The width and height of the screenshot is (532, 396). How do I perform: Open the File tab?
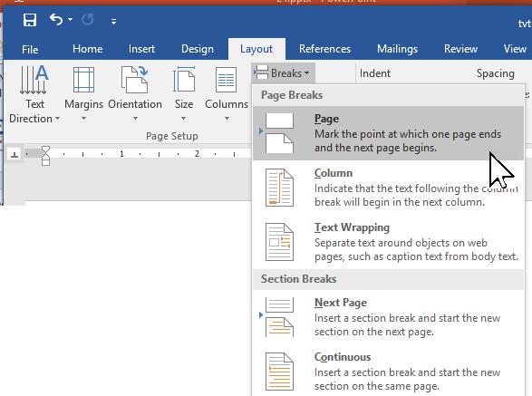coord(30,49)
